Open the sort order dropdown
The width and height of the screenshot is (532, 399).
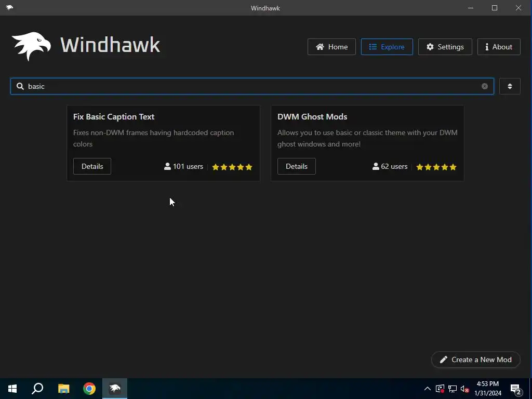[510, 86]
